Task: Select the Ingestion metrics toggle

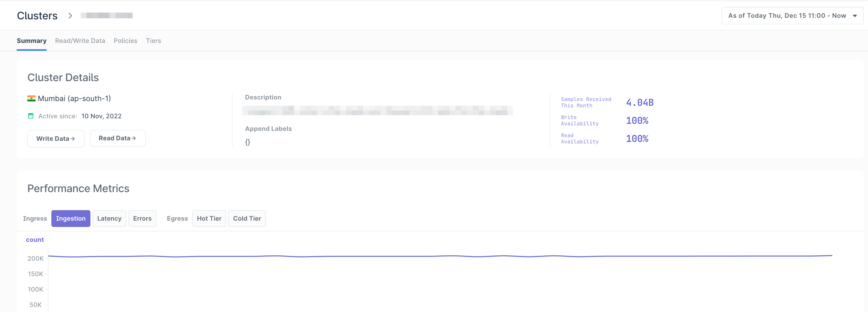Action: tap(71, 219)
